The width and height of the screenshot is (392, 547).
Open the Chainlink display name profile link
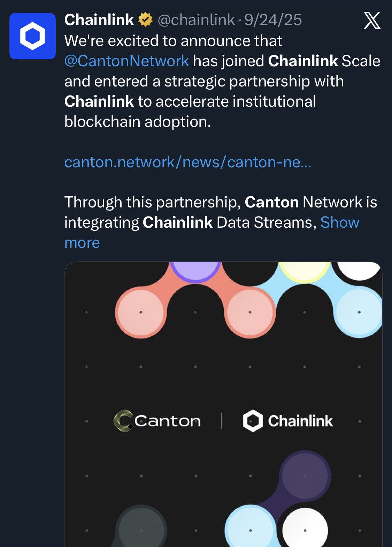tap(99, 20)
